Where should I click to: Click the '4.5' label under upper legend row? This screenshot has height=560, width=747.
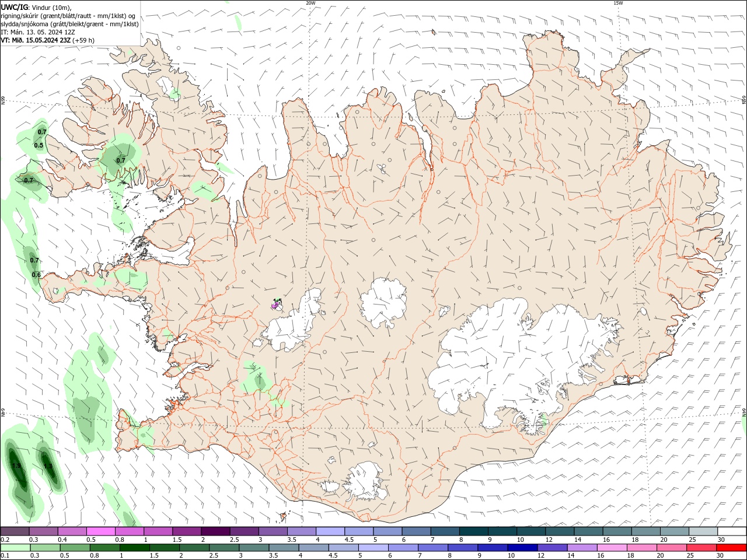pyautogui.click(x=349, y=540)
